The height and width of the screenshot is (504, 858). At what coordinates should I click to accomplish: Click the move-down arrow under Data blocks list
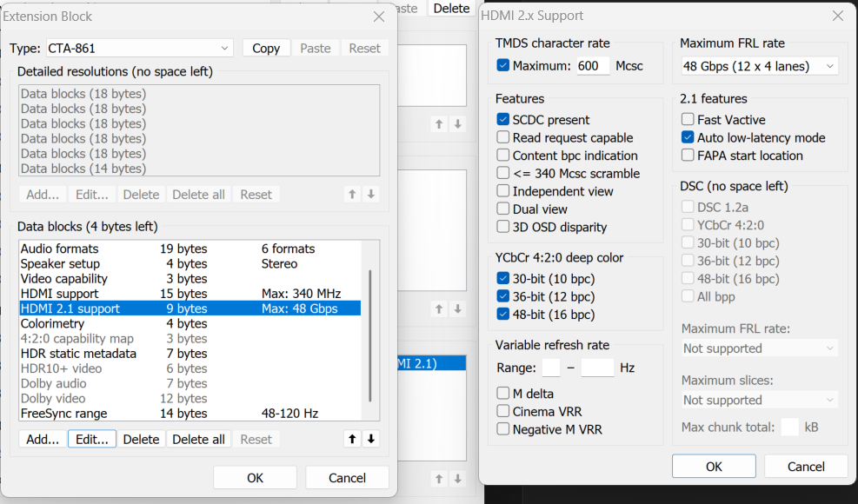[371, 439]
